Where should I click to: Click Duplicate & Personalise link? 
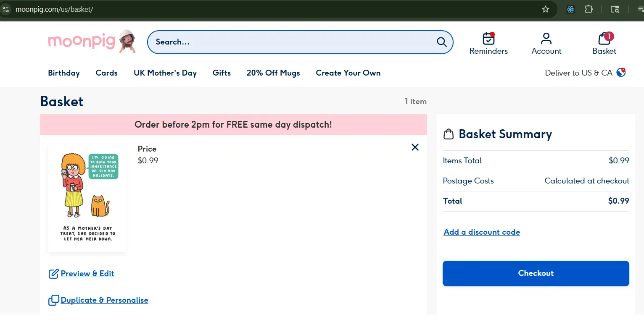coord(104,300)
